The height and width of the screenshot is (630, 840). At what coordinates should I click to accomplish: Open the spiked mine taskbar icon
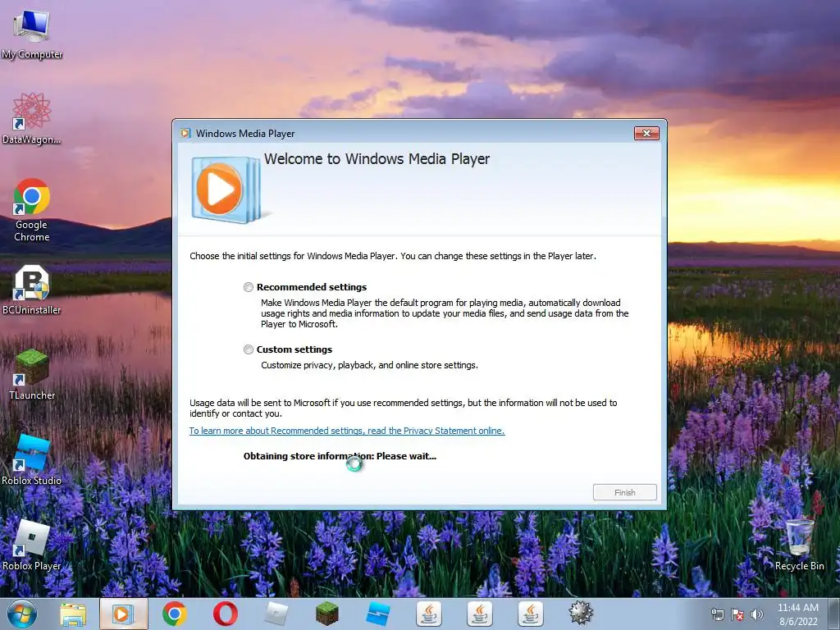[x=581, y=614]
